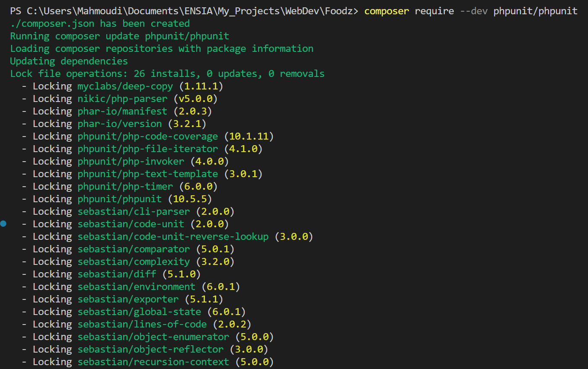588x369 pixels.
Task: Click 'sebastian/exporter' package name
Action: (128, 299)
